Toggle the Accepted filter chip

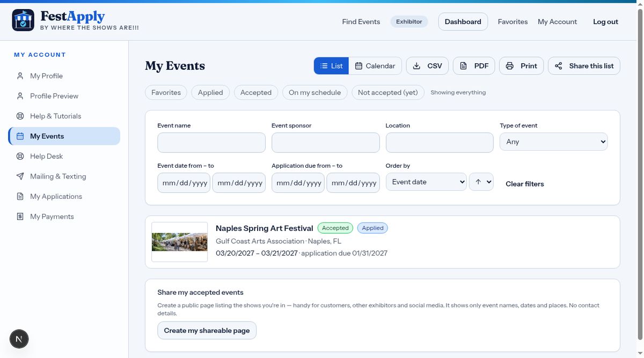(x=256, y=93)
